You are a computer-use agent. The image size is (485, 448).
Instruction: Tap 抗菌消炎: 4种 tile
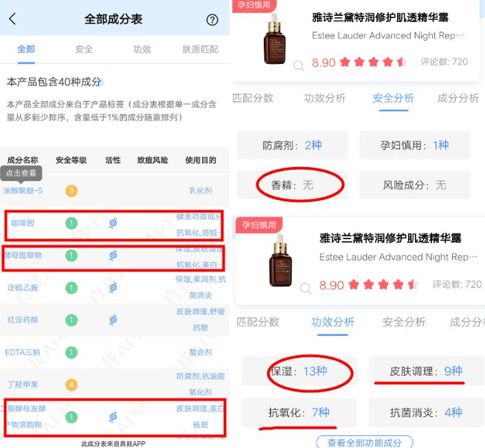tap(426, 412)
